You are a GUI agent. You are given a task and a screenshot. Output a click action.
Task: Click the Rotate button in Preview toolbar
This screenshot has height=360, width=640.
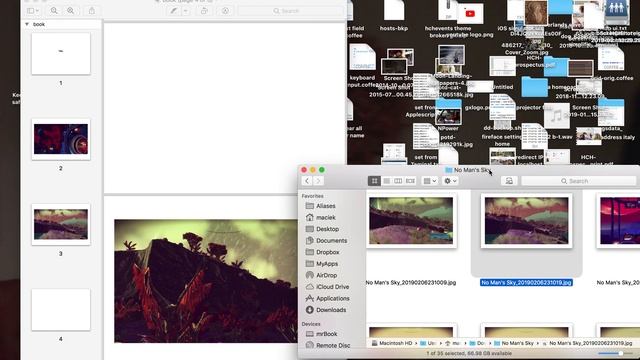tap(204, 11)
